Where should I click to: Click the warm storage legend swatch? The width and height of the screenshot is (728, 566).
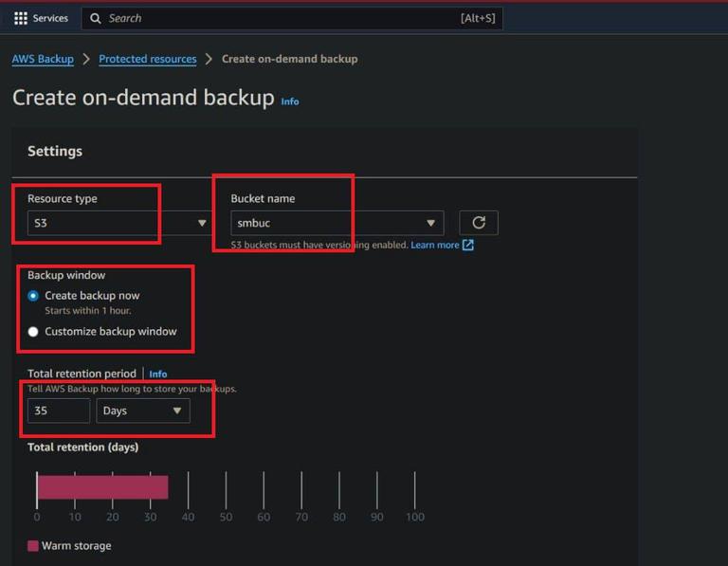(x=33, y=545)
